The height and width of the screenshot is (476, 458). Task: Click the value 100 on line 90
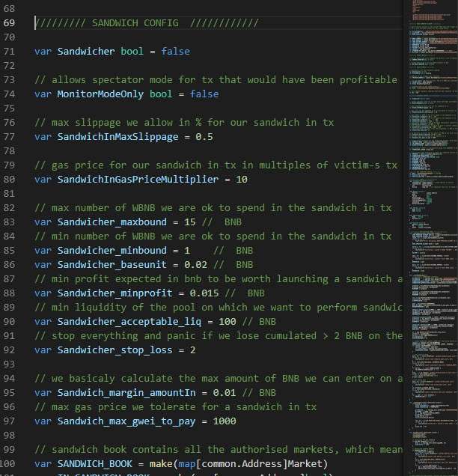(228, 322)
